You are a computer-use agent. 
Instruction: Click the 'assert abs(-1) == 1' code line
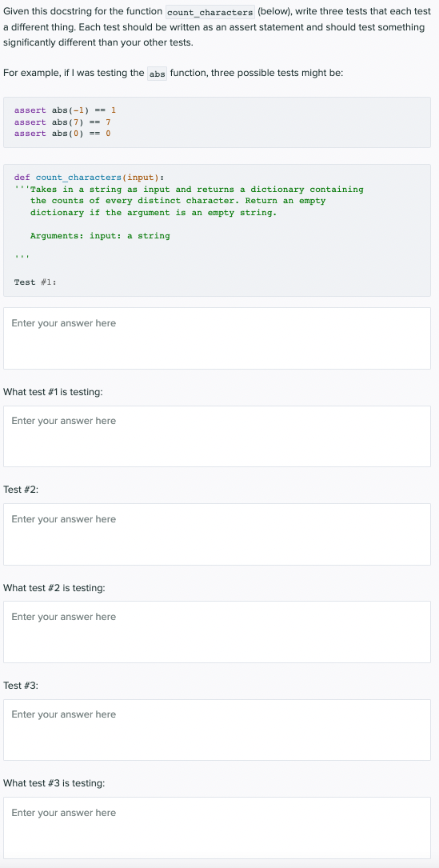(65, 110)
